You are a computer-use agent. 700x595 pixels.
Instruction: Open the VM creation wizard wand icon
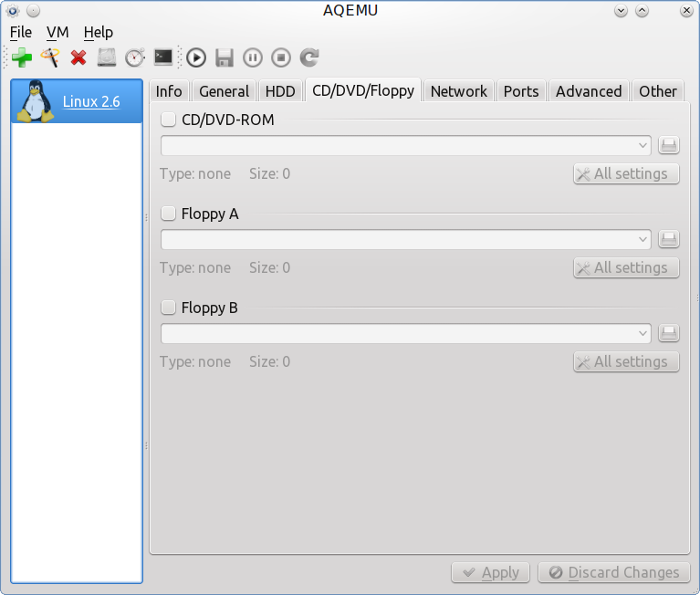click(50, 57)
